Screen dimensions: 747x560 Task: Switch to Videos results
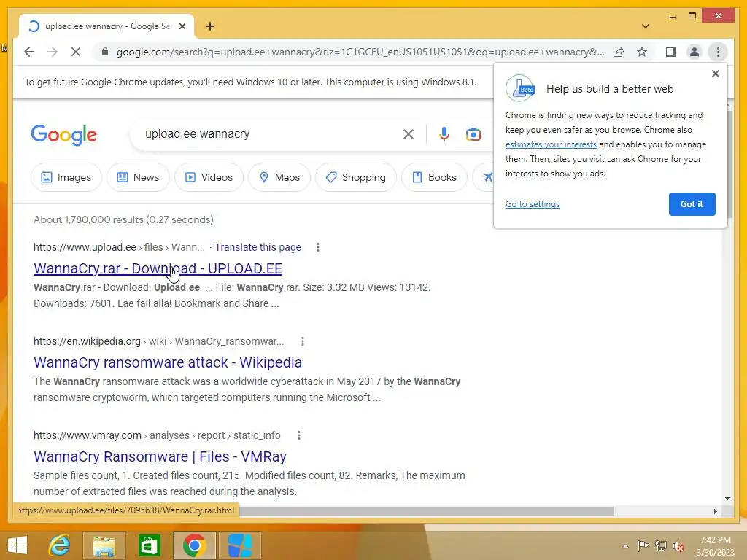(x=209, y=177)
